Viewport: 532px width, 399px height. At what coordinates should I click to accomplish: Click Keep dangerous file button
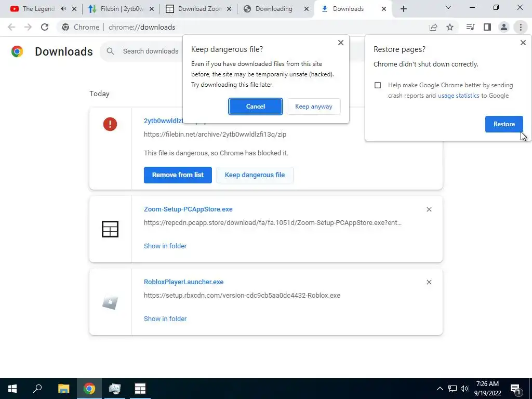(255, 175)
